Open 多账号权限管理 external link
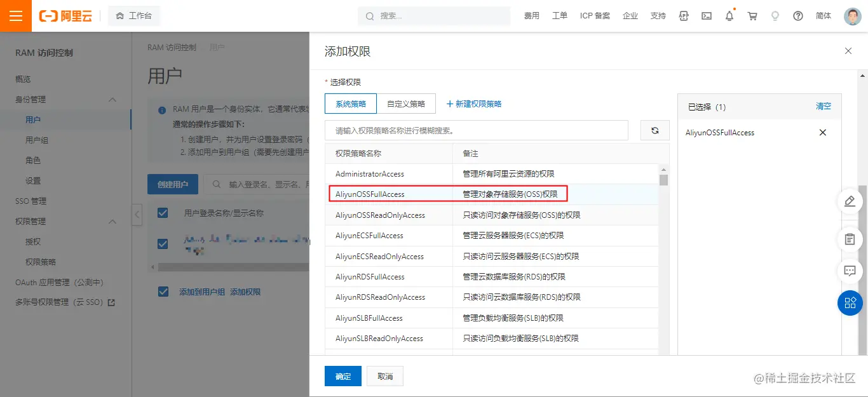The height and width of the screenshot is (397, 868). click(65, 303)
